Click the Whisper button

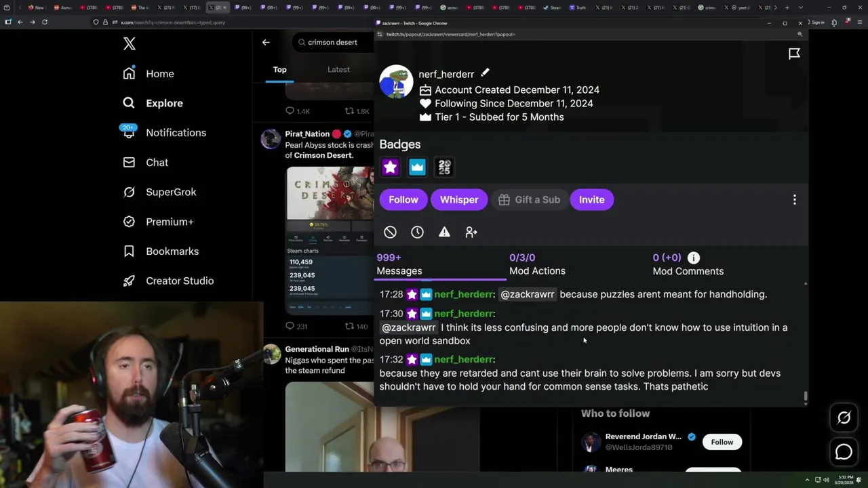[459, 199]
